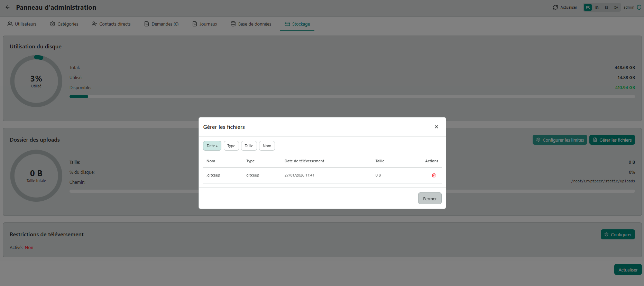Click the disk usage progress bar
The image size is (644, 286).
352,97
